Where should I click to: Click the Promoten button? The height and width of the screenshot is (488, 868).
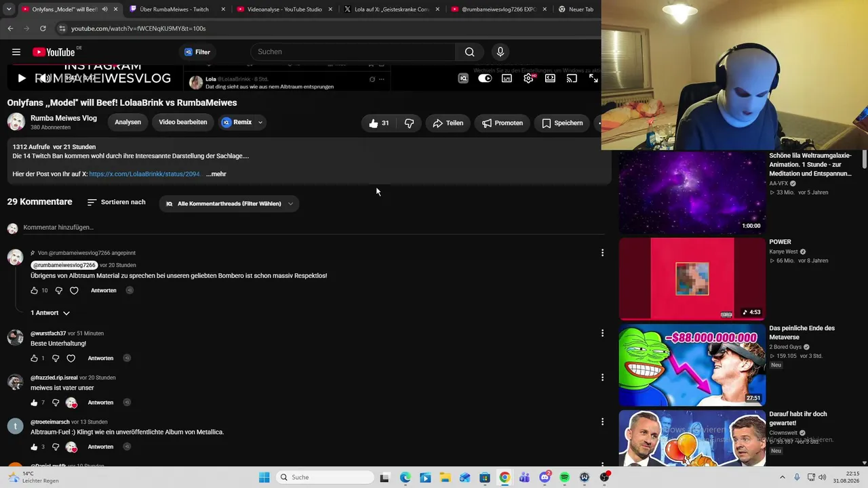502,123
